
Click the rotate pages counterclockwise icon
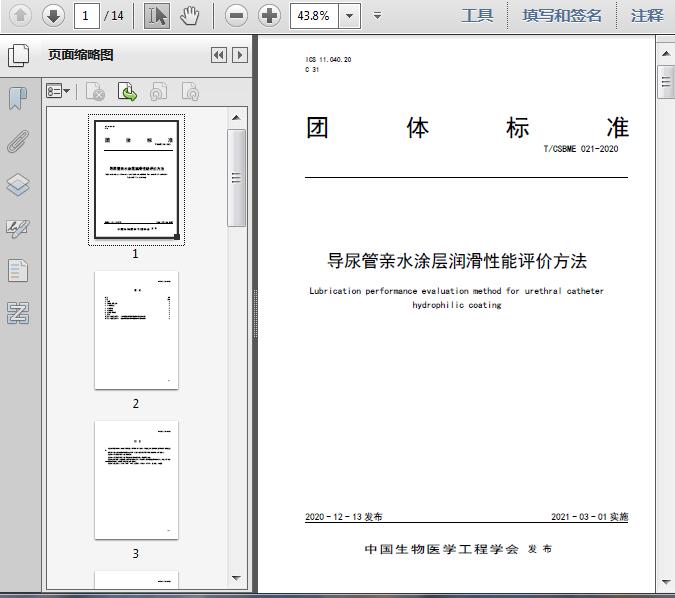[158, 91]
